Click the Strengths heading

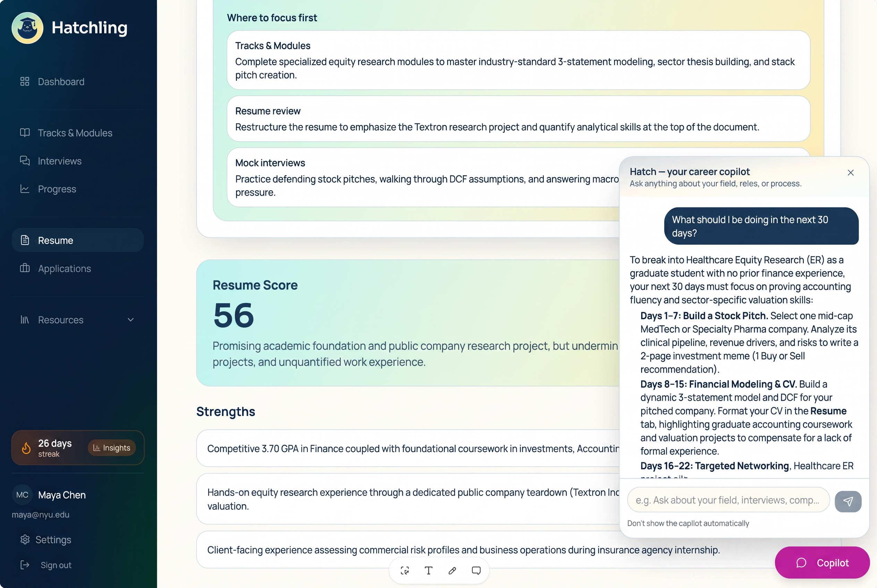coord(225,412)
